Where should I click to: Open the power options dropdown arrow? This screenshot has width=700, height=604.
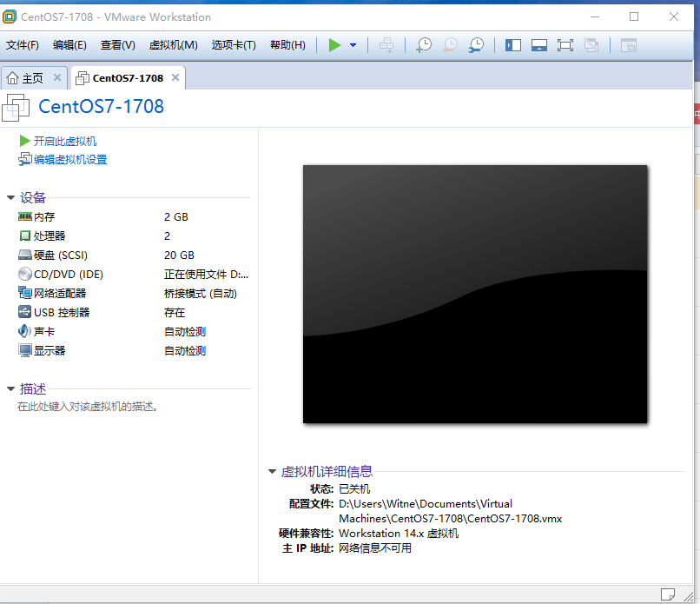pyautogui.click(x=353, y=45)
